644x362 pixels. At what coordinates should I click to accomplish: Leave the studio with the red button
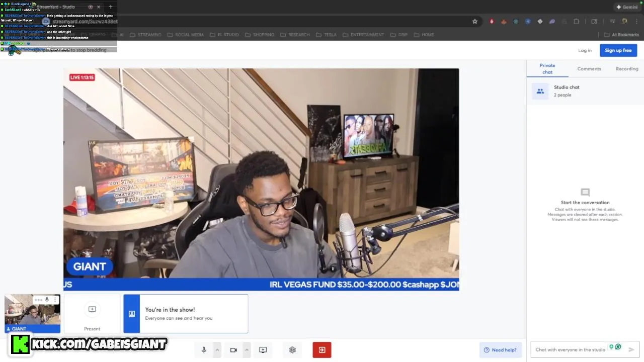[x=322, y=350]
